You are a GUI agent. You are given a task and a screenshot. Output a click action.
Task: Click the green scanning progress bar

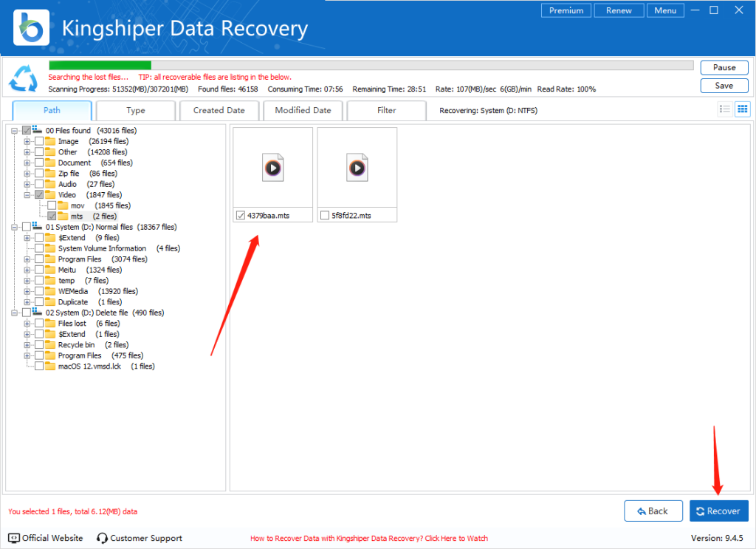click(100, 65)
